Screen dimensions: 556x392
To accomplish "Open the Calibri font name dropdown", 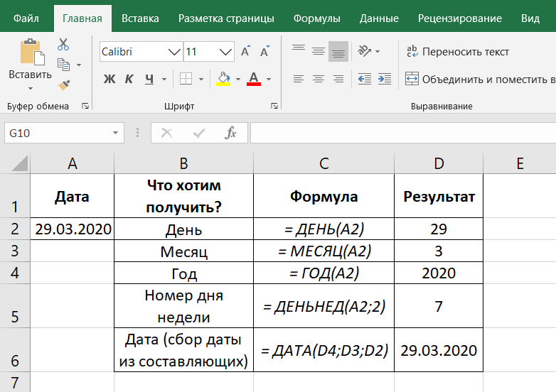I will pyautogui.click(x=174, y=52).
